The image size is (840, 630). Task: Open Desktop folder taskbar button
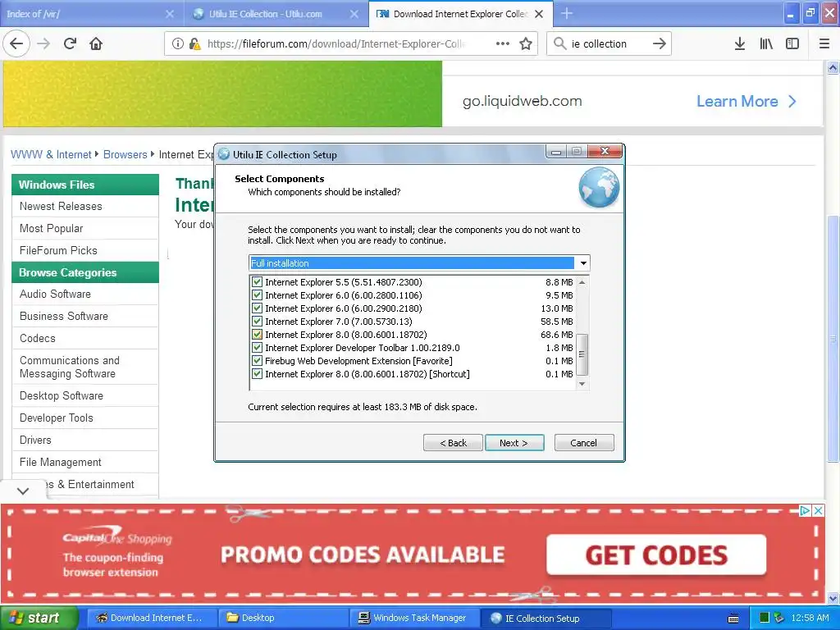click(x=282, y=618)
